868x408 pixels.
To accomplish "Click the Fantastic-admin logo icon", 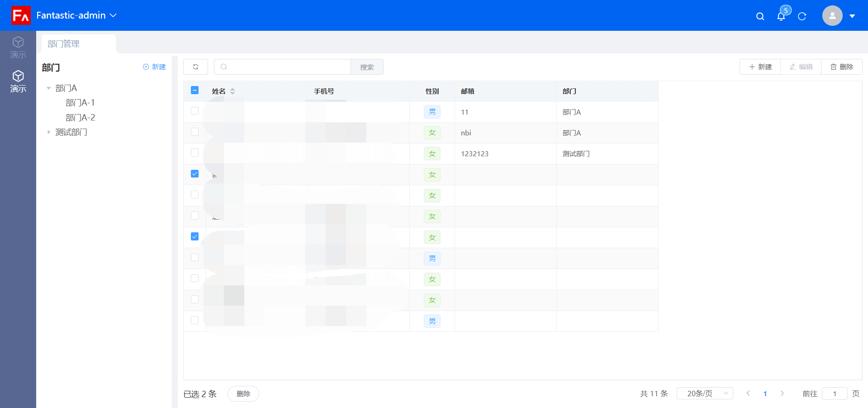I will click(x=21, y=15).
